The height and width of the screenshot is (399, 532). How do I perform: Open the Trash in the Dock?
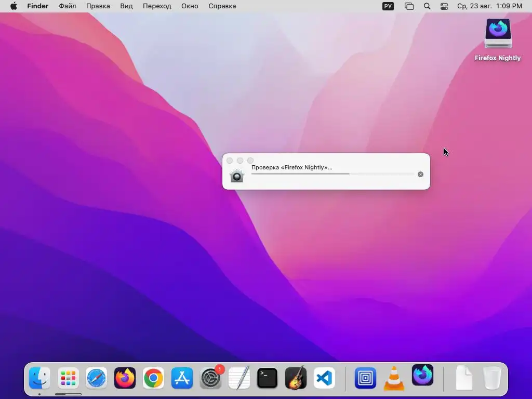pyautogui.click(x=492, y=378)
